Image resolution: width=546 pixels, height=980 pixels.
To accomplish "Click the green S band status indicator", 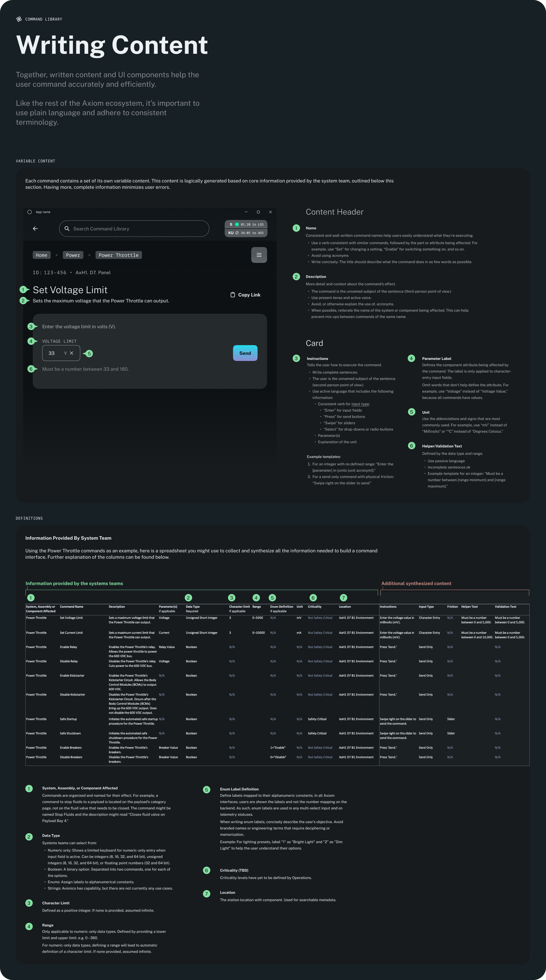I will tap(237, 224).
